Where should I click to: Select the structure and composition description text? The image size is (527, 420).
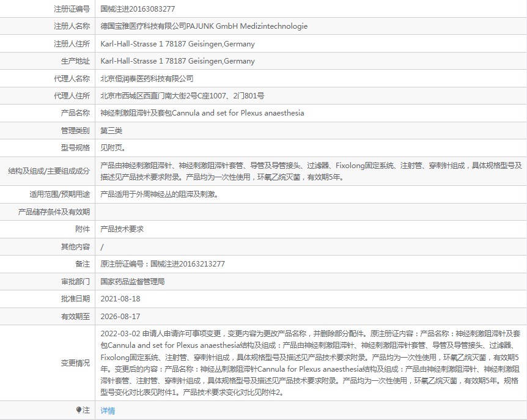(311, 171)
